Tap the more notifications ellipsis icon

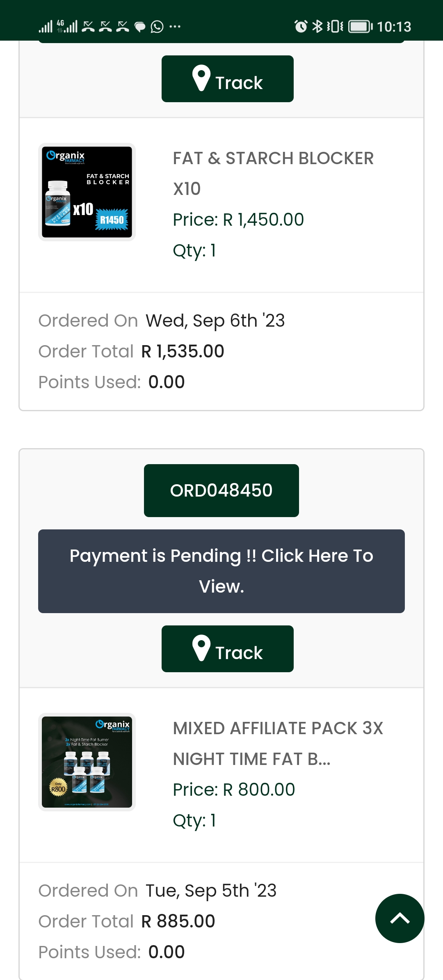175,27
